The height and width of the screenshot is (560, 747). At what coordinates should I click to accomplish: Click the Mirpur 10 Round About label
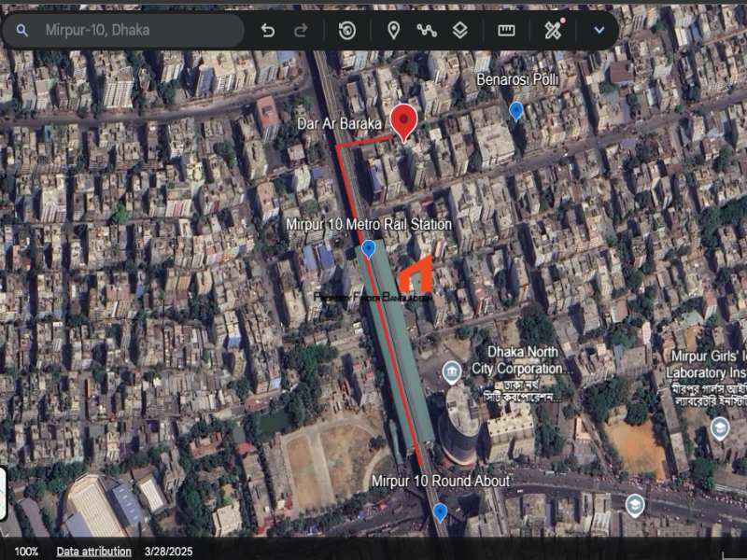click(x=441, y=481)
